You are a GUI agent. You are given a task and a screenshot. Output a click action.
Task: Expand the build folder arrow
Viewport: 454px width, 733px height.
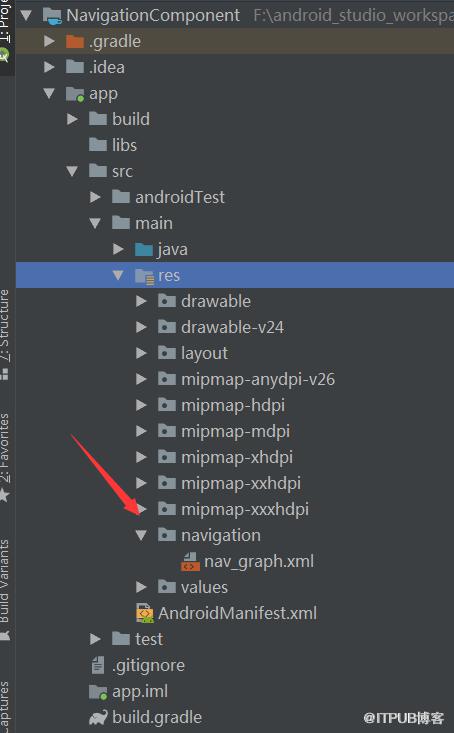[x=72, y=119]
